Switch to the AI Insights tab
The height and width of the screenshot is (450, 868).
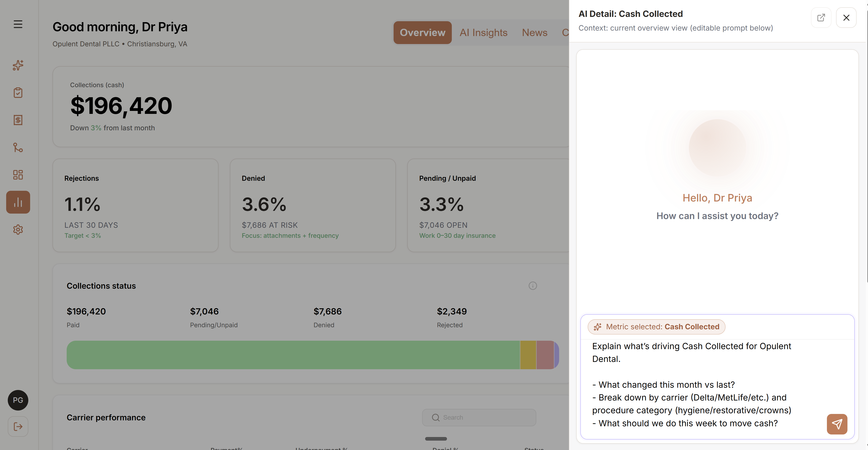pyautogui.click(x=483, y=33)
